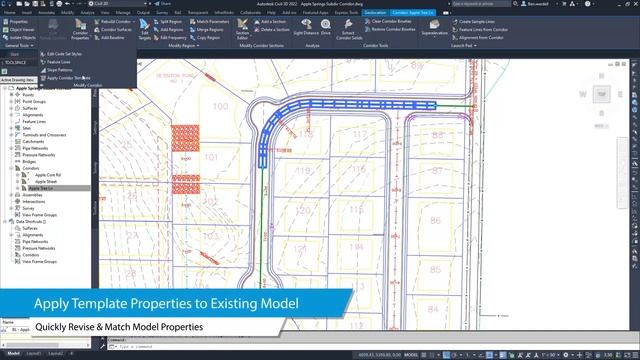Open the Section Editor
The image size is (640, 360).
coord(242,29)
